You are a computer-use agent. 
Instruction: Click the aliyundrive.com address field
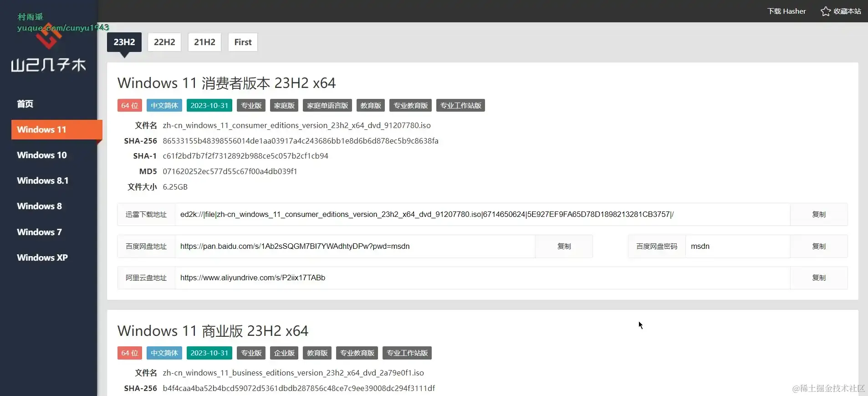482,278
